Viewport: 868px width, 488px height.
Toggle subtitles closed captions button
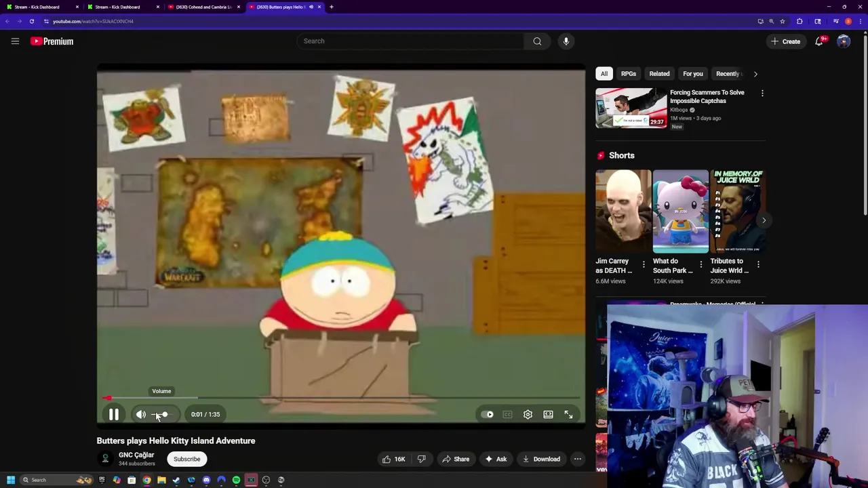[x=507, y=414]
